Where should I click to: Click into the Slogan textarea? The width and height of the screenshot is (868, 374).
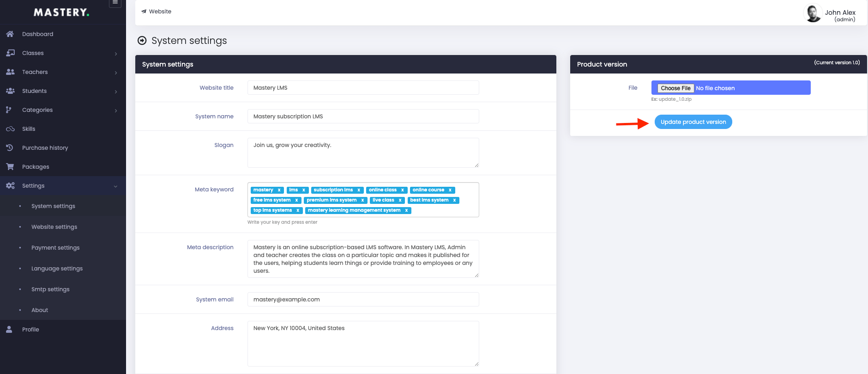(x=363, y=153)
